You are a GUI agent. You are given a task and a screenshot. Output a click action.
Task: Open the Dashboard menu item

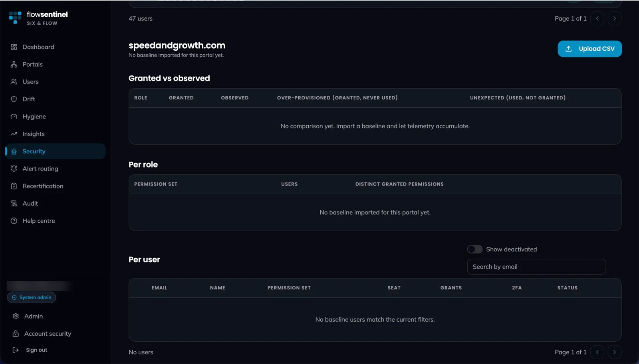[56, 47]
